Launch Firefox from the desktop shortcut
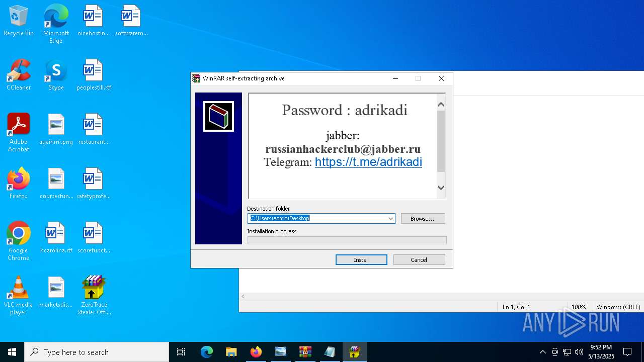The height and width of the screenshot is (362, 644). [x=19, y=184]
